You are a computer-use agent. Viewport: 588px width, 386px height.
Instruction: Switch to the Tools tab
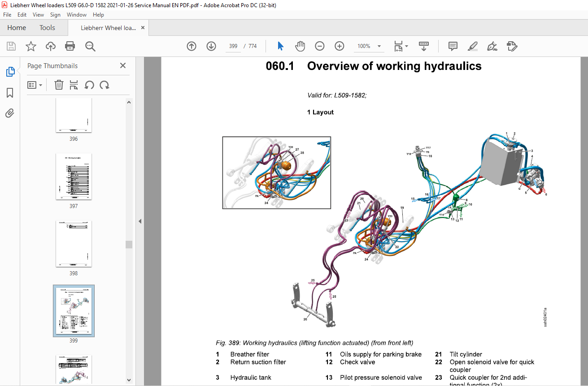[x=47, y=28]
